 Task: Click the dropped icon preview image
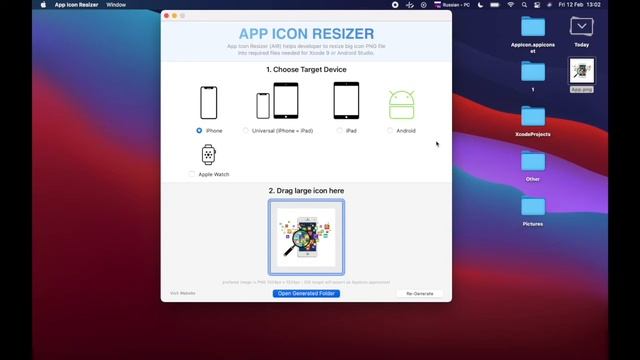tap(307, 237)
